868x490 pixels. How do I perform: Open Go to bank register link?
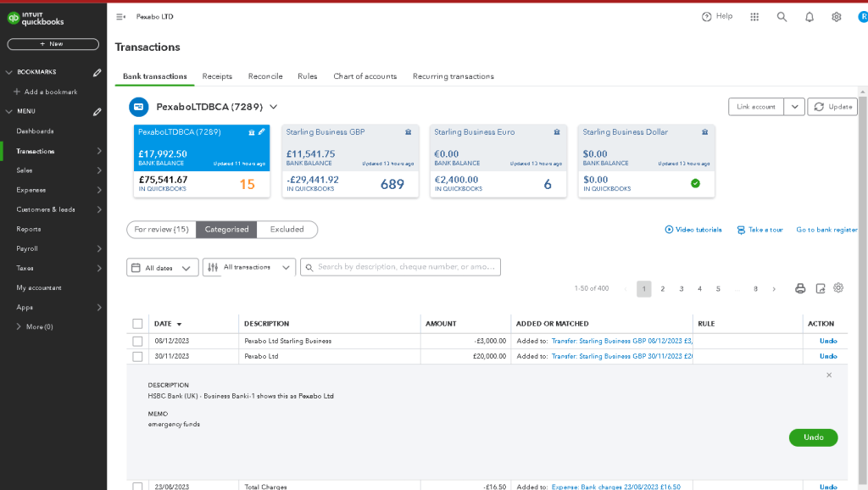click(x=826, y=230)
